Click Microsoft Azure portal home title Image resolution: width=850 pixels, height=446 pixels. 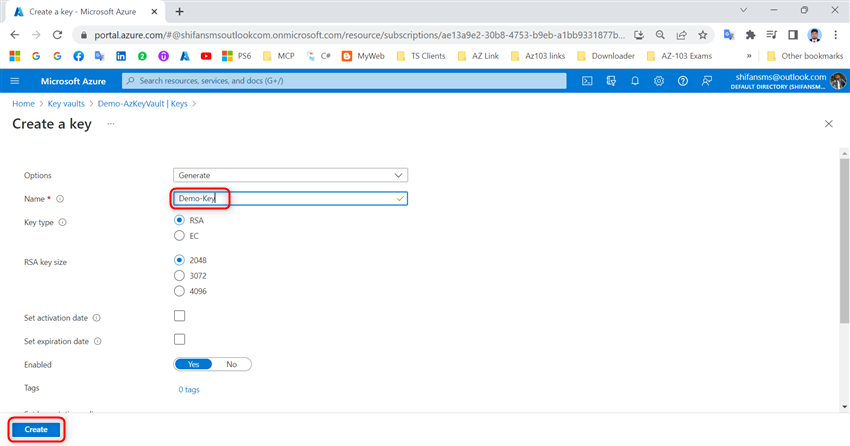73,81
